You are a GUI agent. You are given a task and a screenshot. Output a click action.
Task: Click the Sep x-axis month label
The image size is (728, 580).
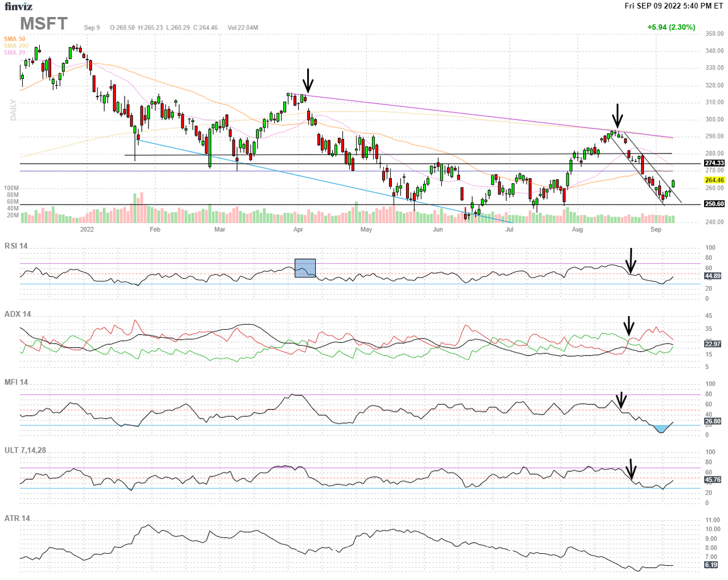656,230
